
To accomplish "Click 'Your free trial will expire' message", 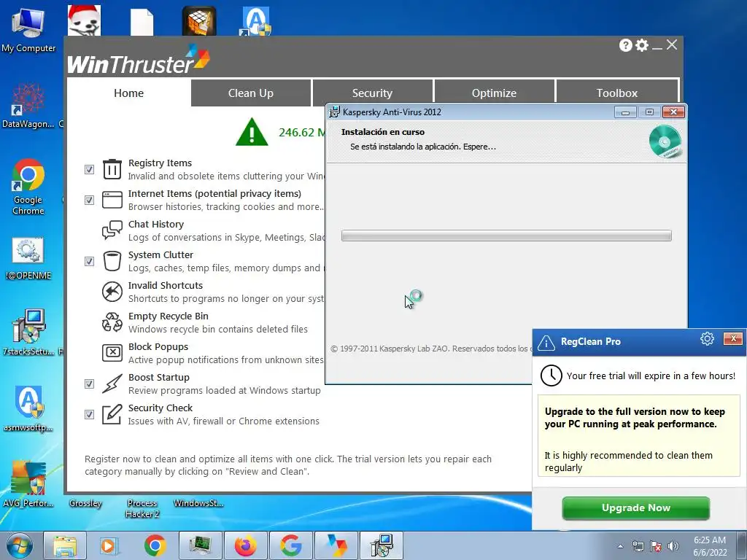I will [x=651, y=376].
